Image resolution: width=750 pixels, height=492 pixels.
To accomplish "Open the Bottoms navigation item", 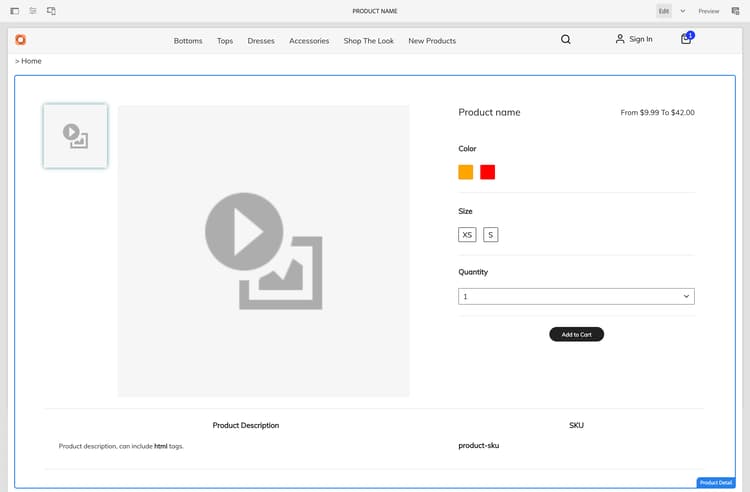I will click(188, 41).
